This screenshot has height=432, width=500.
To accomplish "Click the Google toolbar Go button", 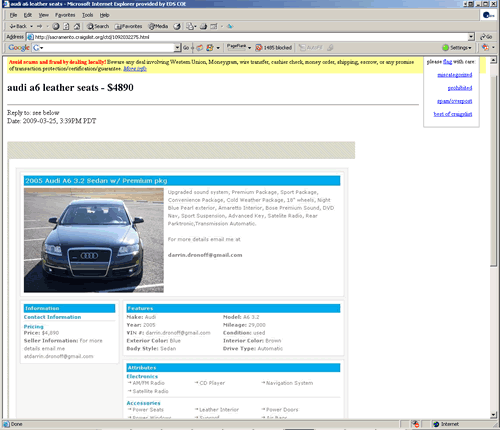I will (x=186, y=48).
